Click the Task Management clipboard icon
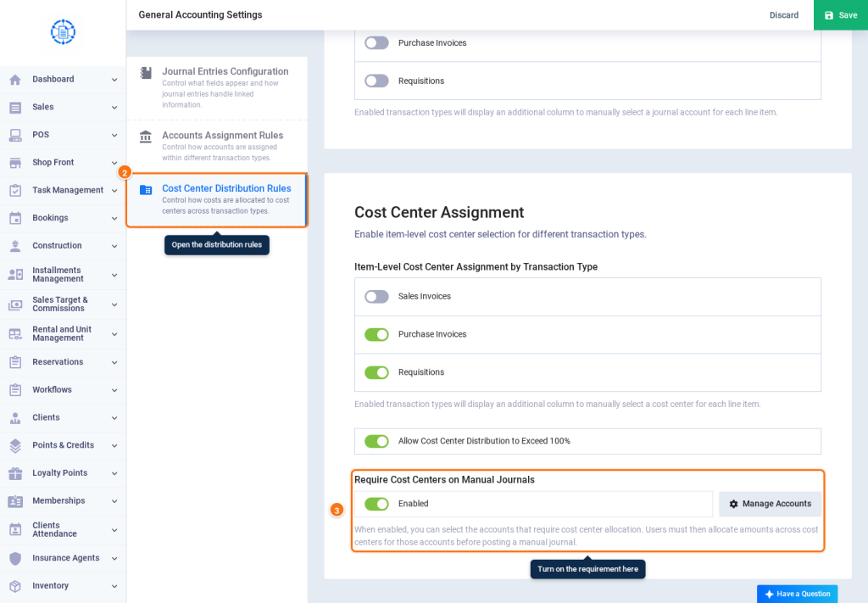This screenshot has height=603, width=868. pos(15,191)
